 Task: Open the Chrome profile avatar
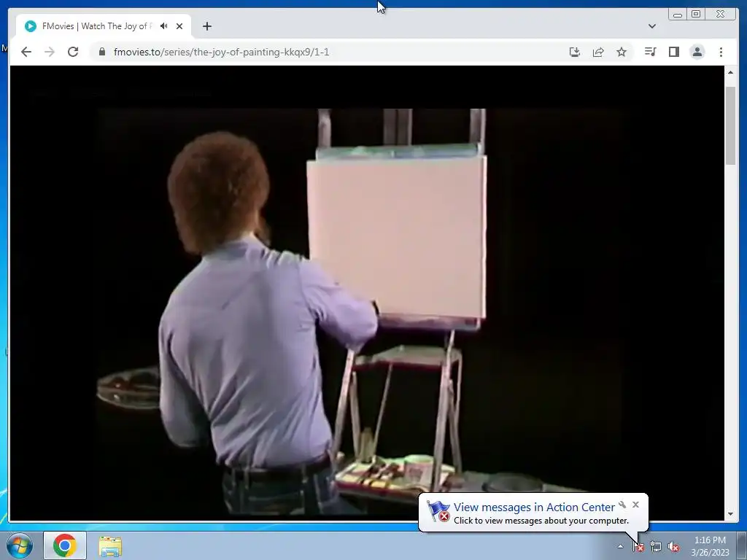tap(697, 52)
